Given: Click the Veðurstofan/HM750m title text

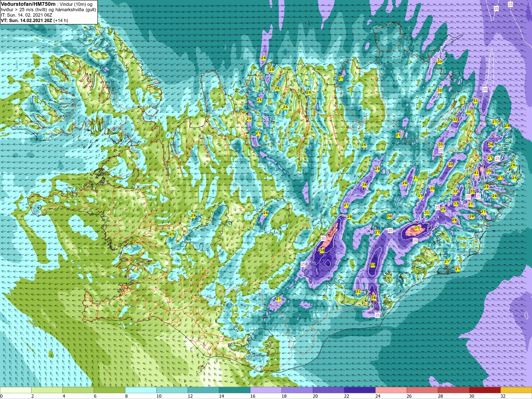Looking at the screenshot, I should (27, 4).
